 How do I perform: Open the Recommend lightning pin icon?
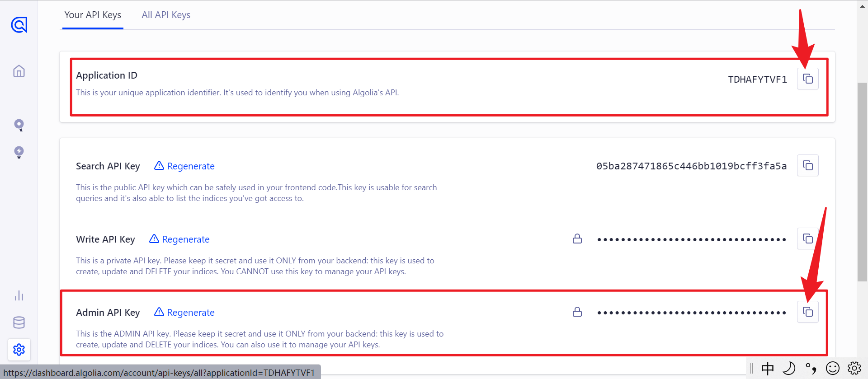click(19, 152)
